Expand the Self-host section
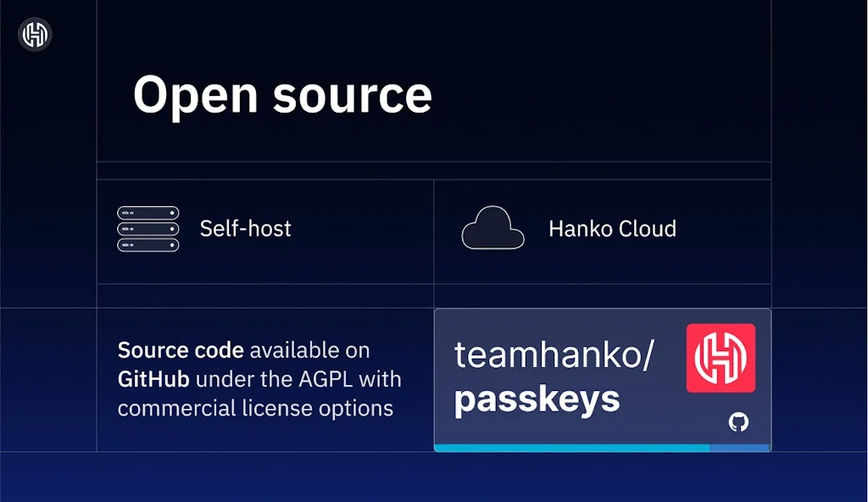Image resolution: width=868 pixels, height=502 pixels. [264, 228]
